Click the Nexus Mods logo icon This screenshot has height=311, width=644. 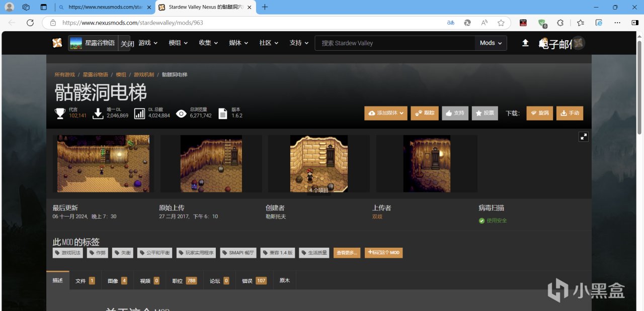[57, 43]
